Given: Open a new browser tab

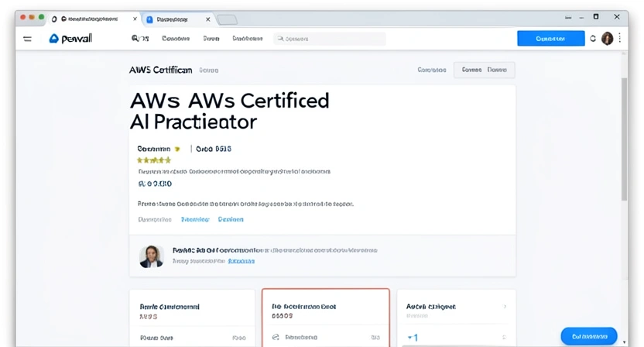Looking at the screenshot, I should click(x=227, y=19).
